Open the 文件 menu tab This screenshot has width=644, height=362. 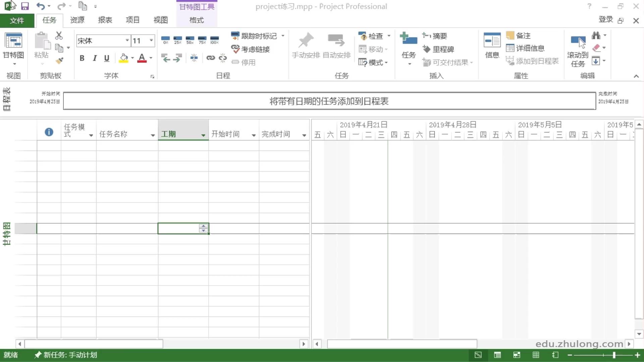17,20
